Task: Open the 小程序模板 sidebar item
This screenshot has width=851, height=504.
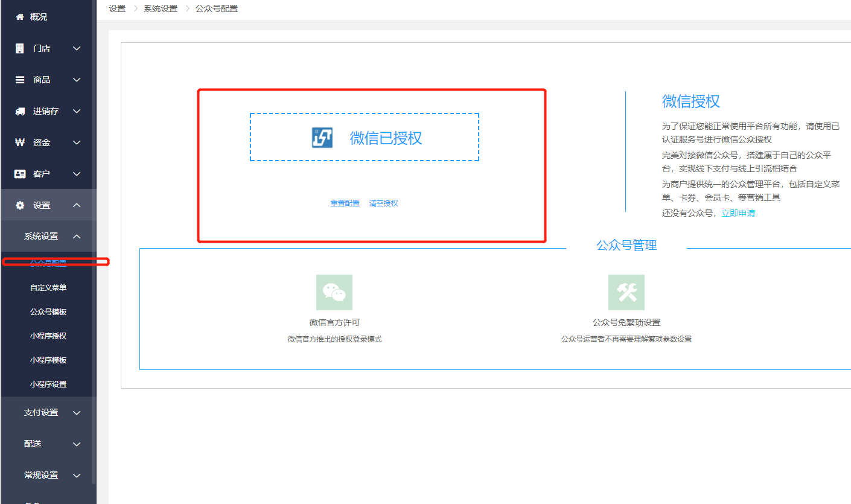Action: (48, 360)
